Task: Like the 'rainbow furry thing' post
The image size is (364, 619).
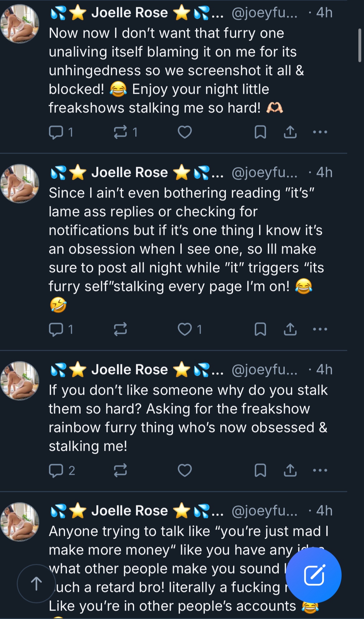Action: (184, 470)
